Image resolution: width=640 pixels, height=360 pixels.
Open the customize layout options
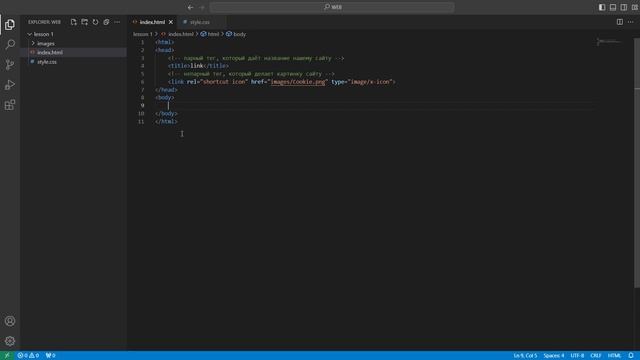pos(635,7)
